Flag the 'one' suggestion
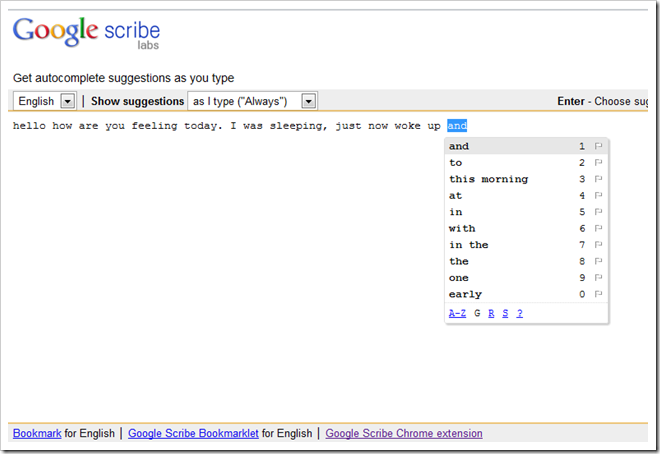 598,277
